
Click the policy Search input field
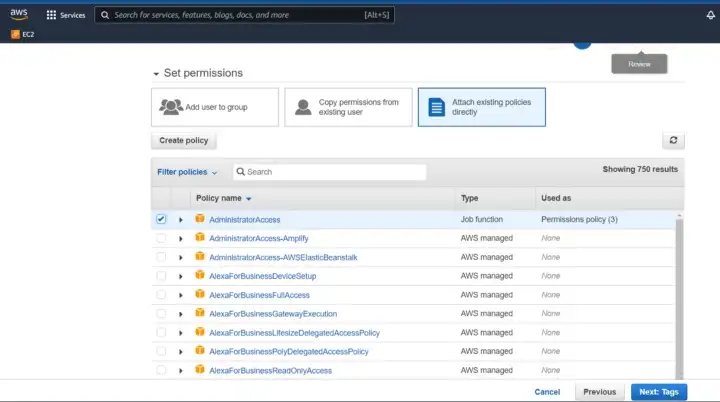[330, 172]
